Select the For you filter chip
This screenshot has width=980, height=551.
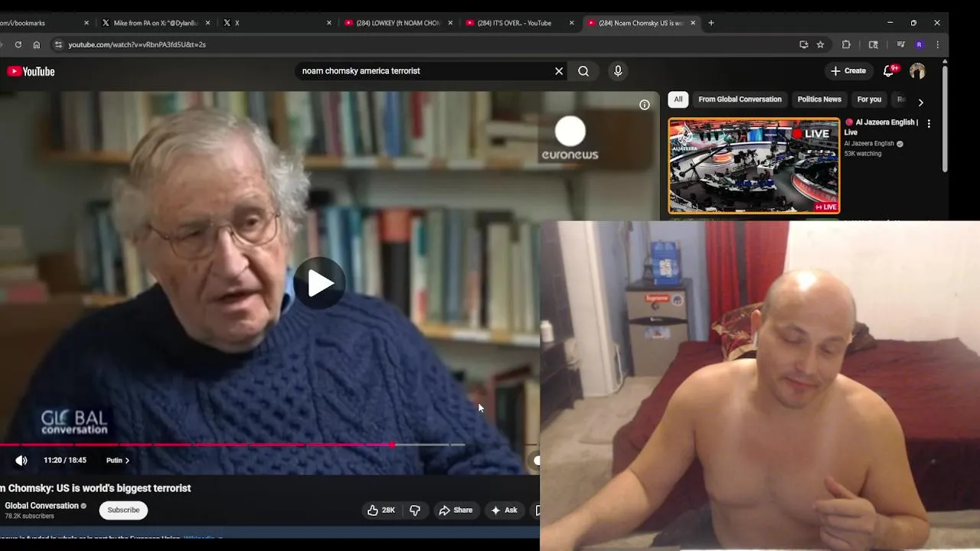click(869, 99)
